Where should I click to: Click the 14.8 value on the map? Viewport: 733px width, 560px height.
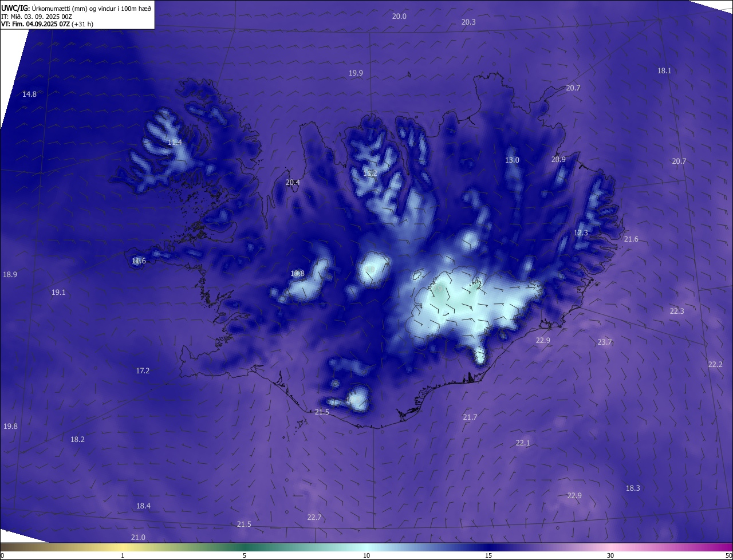(x=29, y=94)
